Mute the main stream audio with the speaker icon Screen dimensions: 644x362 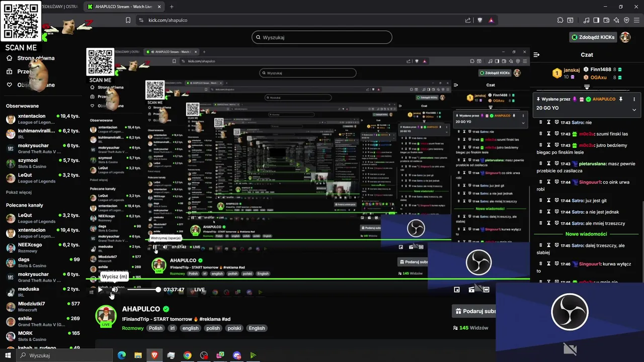tap(115, 290)
